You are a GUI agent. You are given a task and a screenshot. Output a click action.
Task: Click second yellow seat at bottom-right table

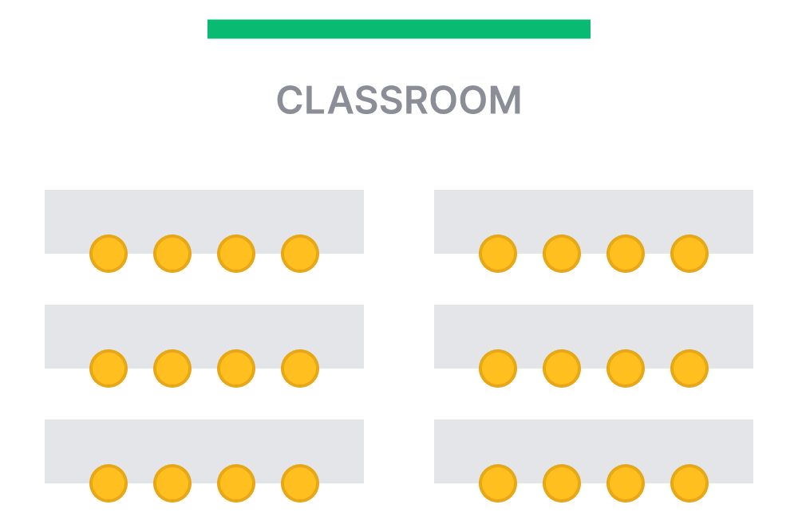pos(561,483)
